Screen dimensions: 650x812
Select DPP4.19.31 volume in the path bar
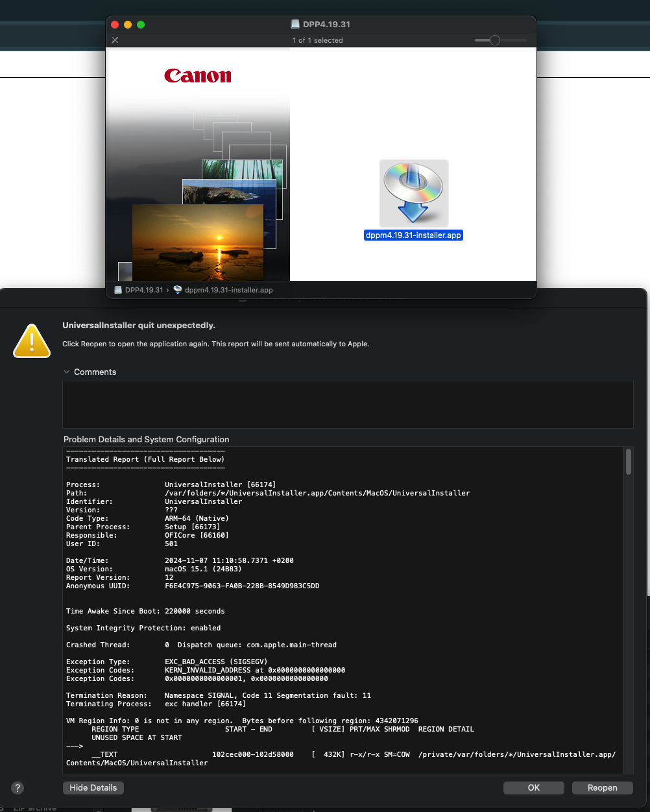[139, 290]
